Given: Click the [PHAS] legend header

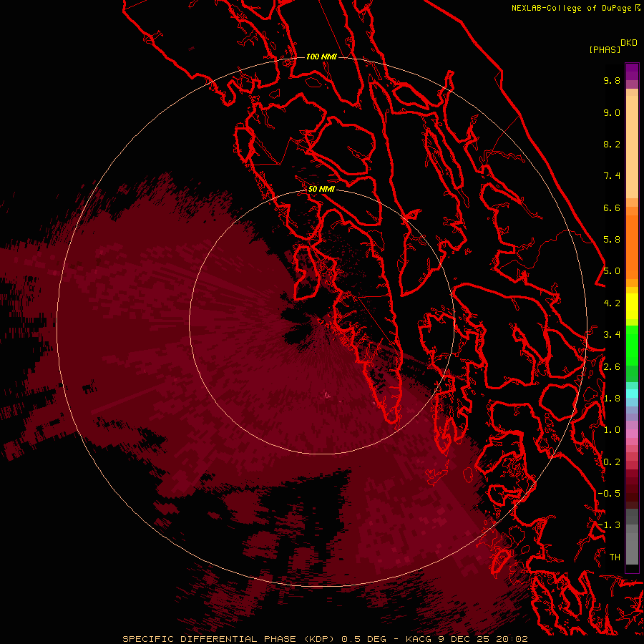Looking at the screenshot, I should tap(605, 49).
